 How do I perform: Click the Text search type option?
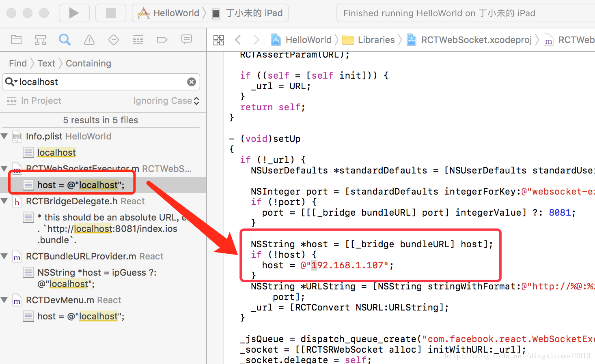[x=46, y=63]
